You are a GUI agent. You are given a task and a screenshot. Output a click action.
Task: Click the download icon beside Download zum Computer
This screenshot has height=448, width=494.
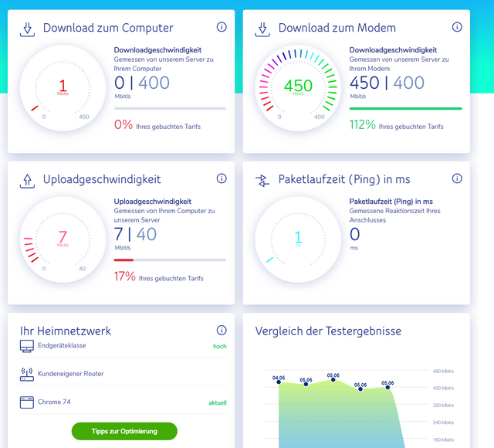click(x=27, y=29)
